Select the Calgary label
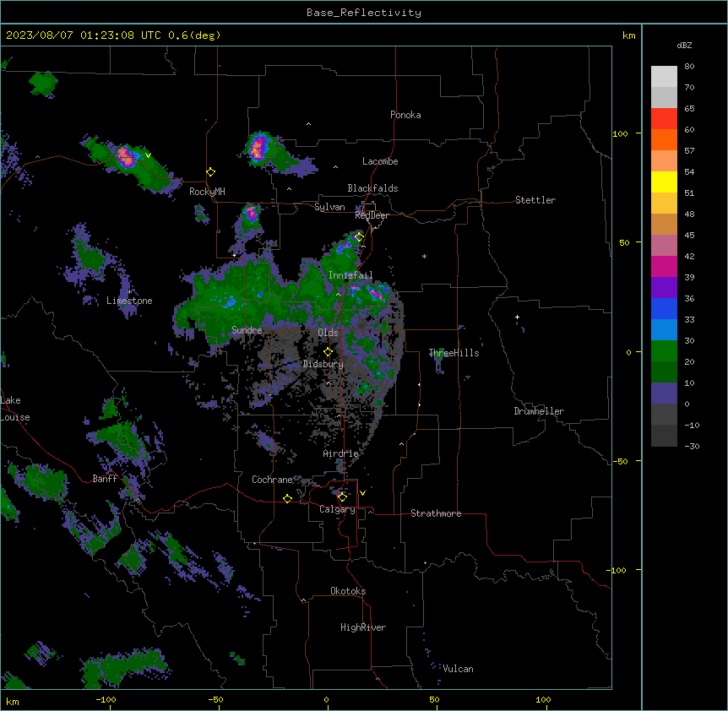This screenshot has width=728, height=711. (x=337, y=509)
